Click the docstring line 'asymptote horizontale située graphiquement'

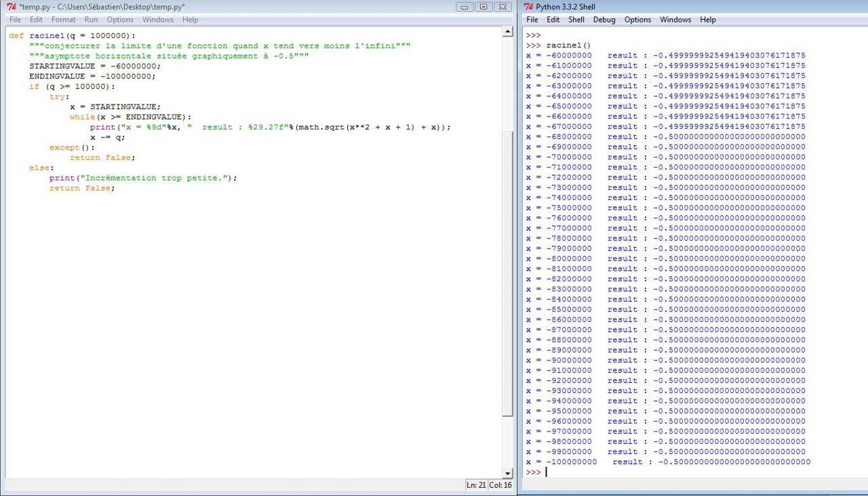pos(169,56)
